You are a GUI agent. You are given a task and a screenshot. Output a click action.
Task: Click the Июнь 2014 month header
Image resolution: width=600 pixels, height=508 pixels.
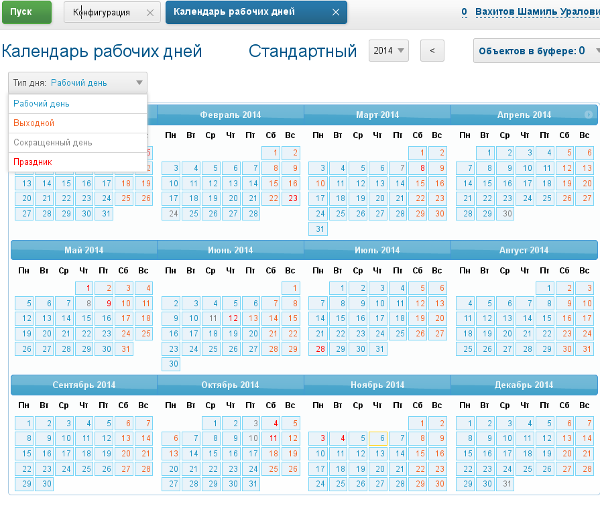(x=232, y=250)
